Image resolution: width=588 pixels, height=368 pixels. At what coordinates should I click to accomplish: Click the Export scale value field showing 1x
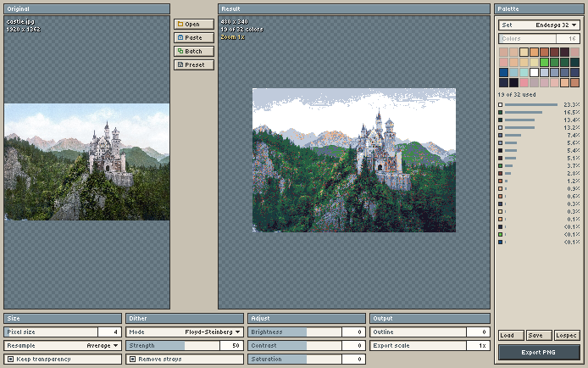point(479,346)
